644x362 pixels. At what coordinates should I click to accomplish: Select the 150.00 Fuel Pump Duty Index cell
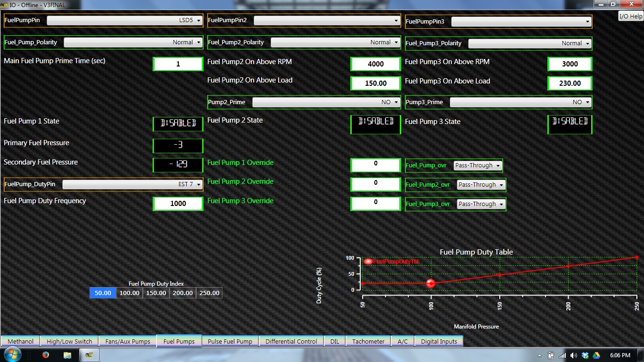156,293
